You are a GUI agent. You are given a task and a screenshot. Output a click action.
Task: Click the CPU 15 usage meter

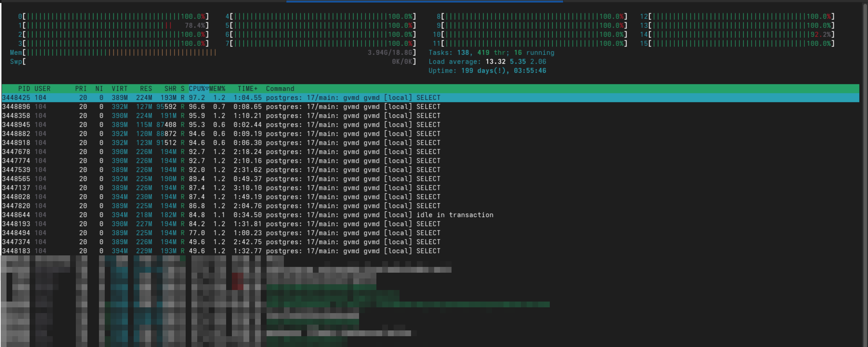737,44
